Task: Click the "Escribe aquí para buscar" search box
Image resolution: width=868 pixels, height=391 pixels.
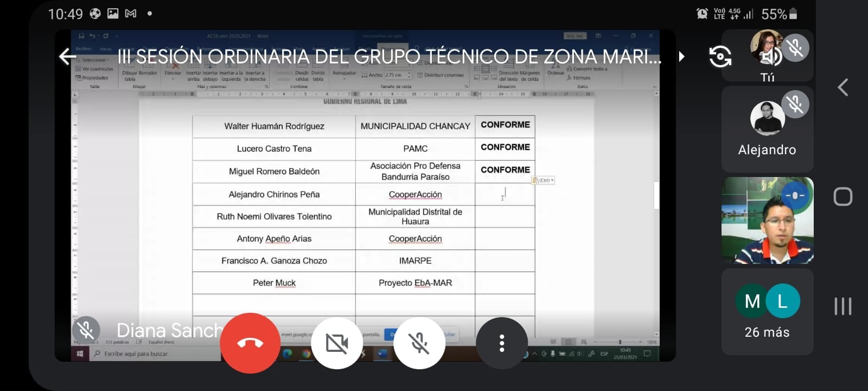Action: click(x=136, y=354)
